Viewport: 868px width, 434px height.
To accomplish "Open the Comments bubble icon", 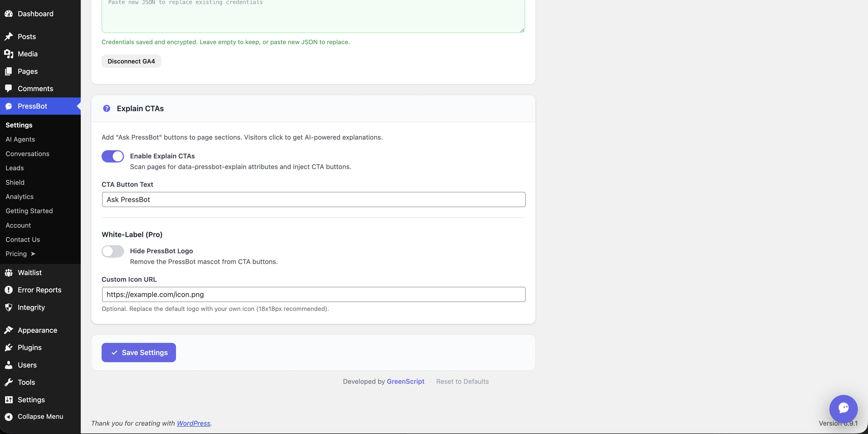I will pyautogui.click(x=9, y=89).
